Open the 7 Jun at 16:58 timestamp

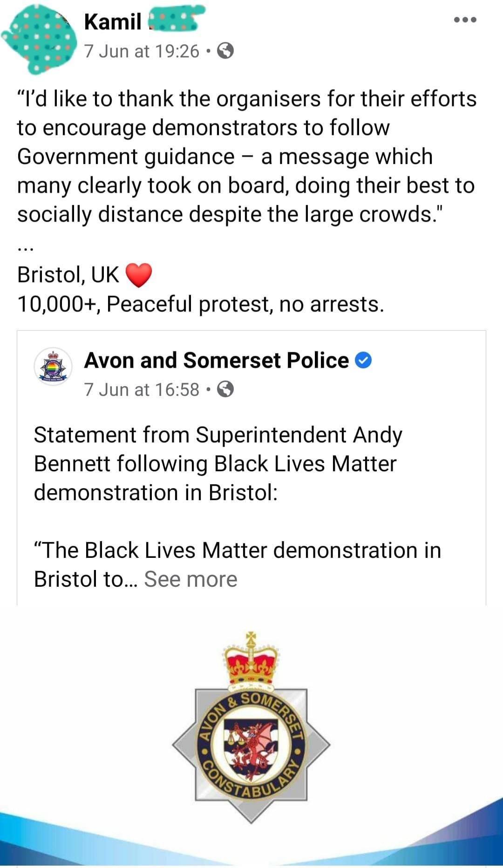click(x=142, y=389)
